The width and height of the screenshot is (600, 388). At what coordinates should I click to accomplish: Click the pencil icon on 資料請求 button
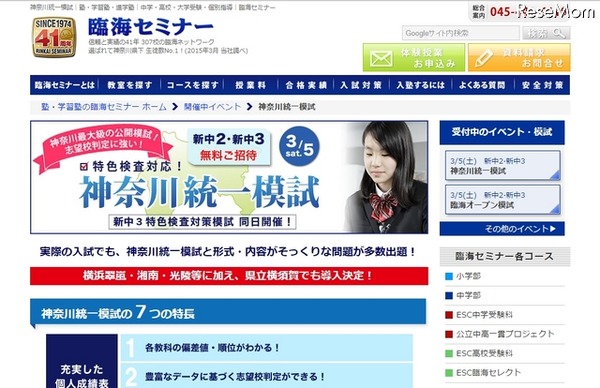pos(483,58)
